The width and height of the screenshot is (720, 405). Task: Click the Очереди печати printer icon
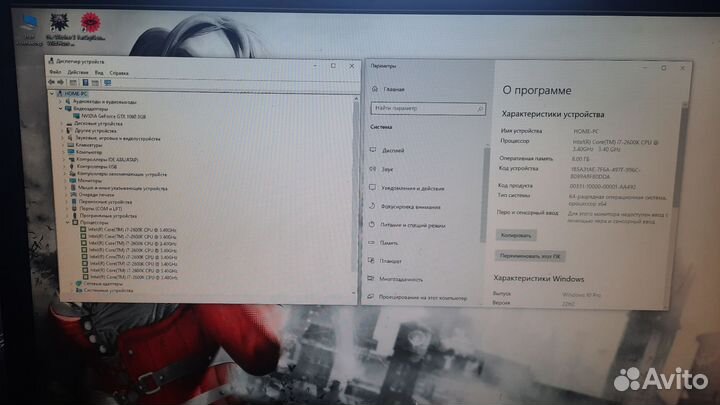coord(74,194)
